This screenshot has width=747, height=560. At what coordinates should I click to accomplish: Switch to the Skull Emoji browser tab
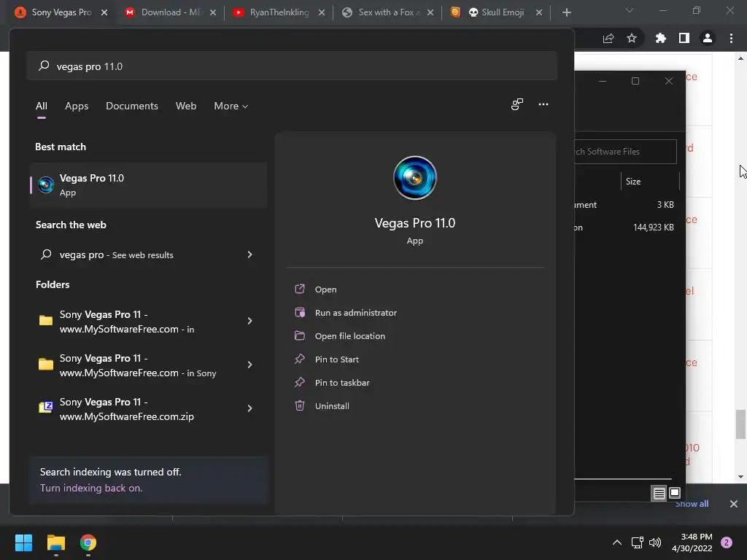click(x=495, y=12)
